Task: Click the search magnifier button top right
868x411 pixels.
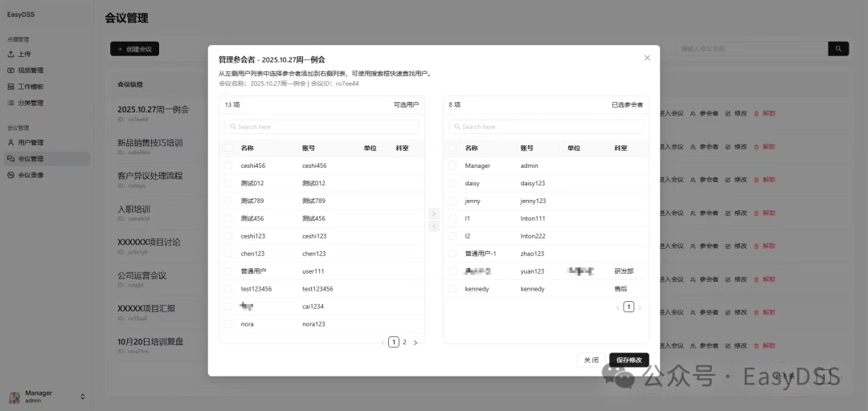Action: (x=838, y=49)
